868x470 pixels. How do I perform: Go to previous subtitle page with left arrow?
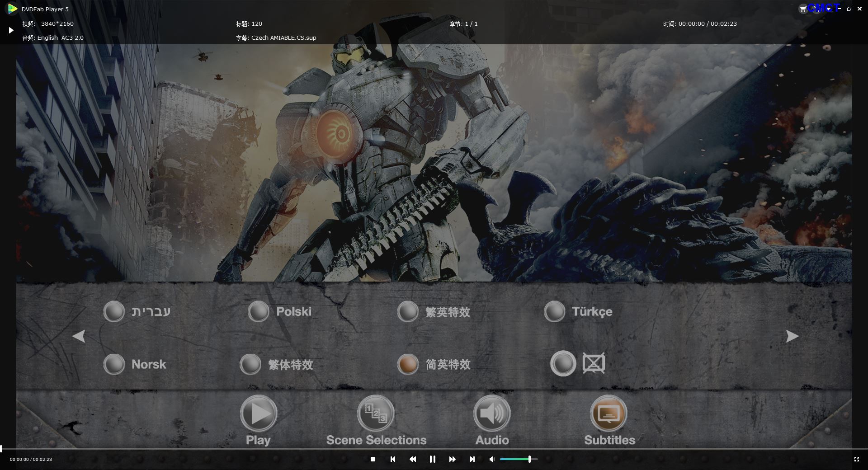click(79, 336)
